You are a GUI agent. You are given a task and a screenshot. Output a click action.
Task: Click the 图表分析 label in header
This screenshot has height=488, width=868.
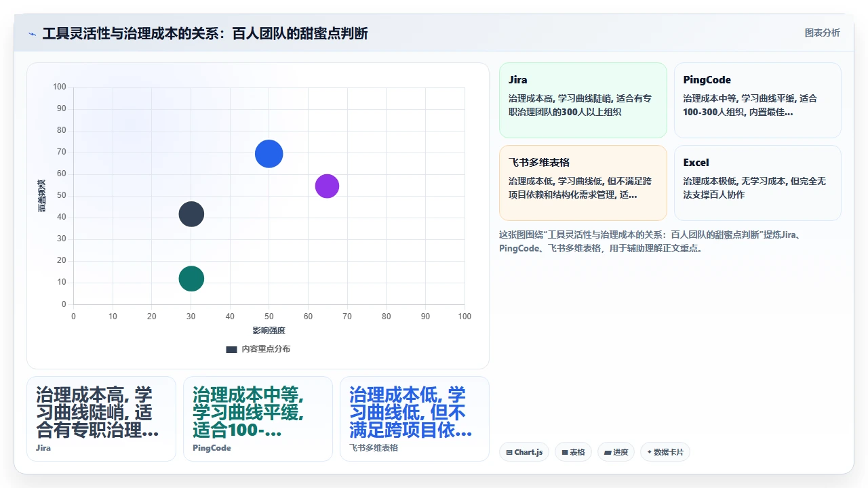822,33
